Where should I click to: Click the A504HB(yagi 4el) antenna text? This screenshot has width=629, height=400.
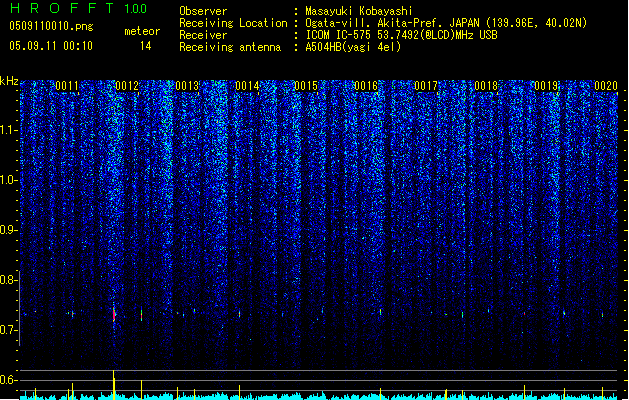click(x=353, y=47)
